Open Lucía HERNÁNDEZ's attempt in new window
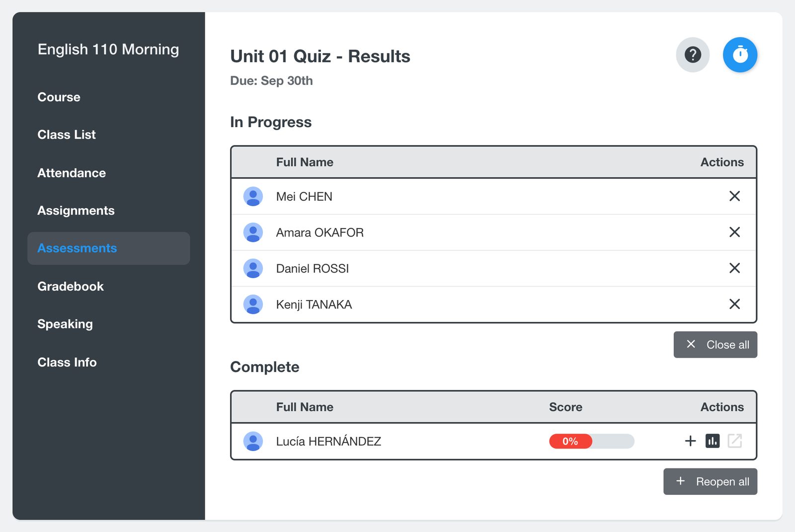This screenshot has height=532, width=795. (734, 441)
